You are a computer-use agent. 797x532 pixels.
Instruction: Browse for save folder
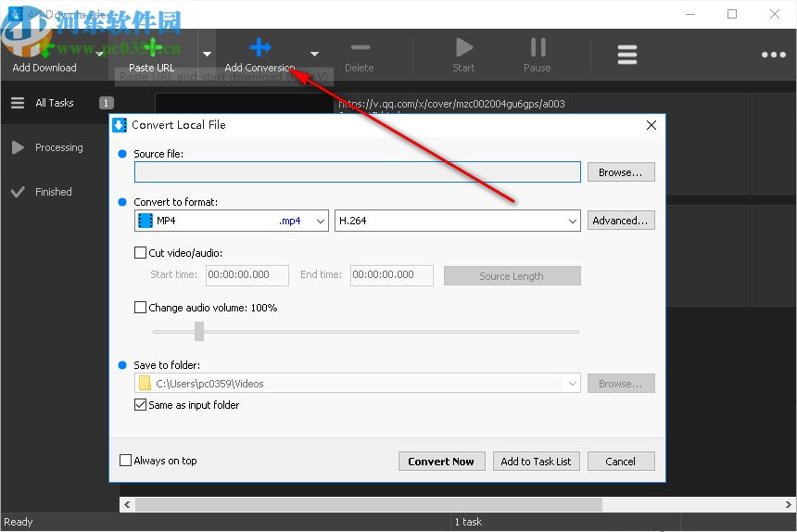[x=621, y=384]
